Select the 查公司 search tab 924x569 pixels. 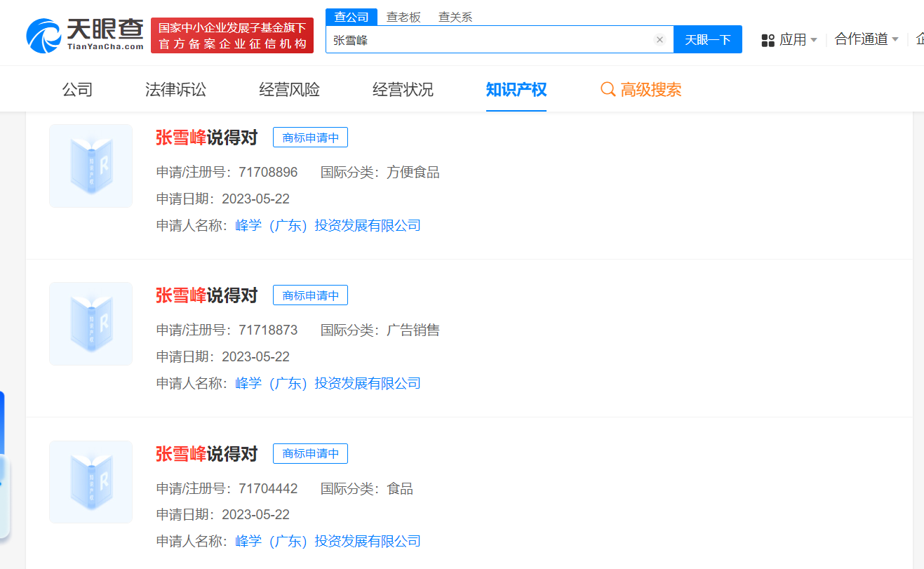[351, 17]
